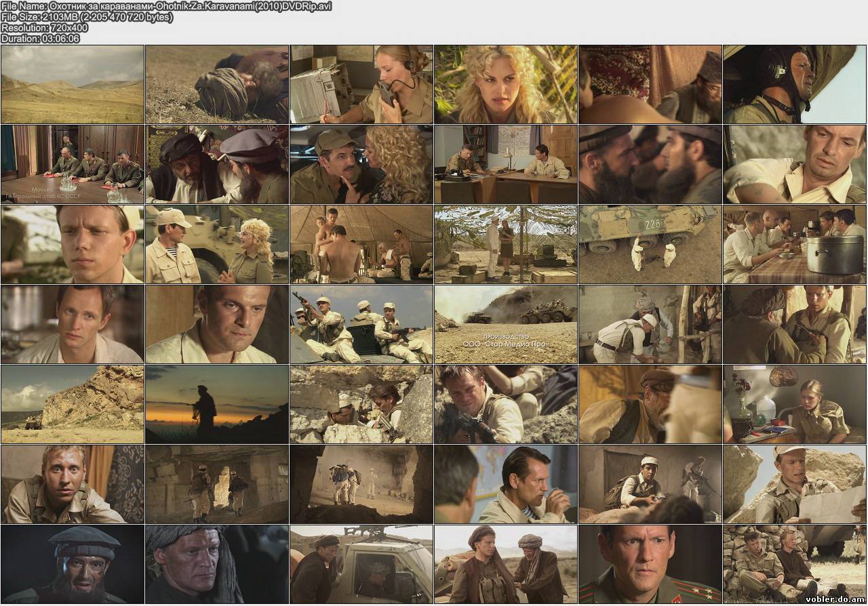Select thumbnail of soldiers seen through dark cave opening
The image size is (868, 606).
pos(361,485)
